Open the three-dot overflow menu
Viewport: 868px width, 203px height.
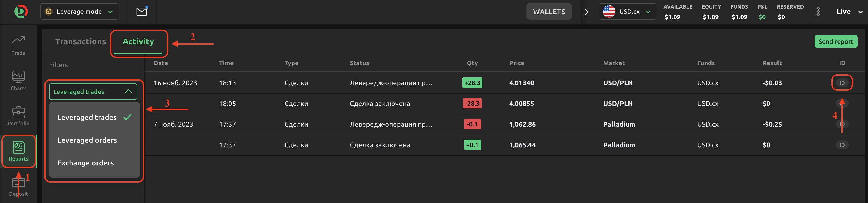[818, 11]
